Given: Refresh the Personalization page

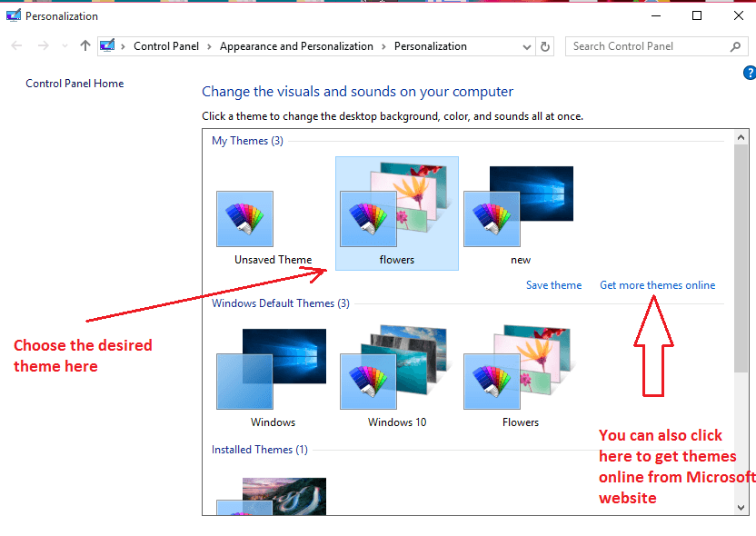Looking at the screenshot, I should (x=545, y=46).
